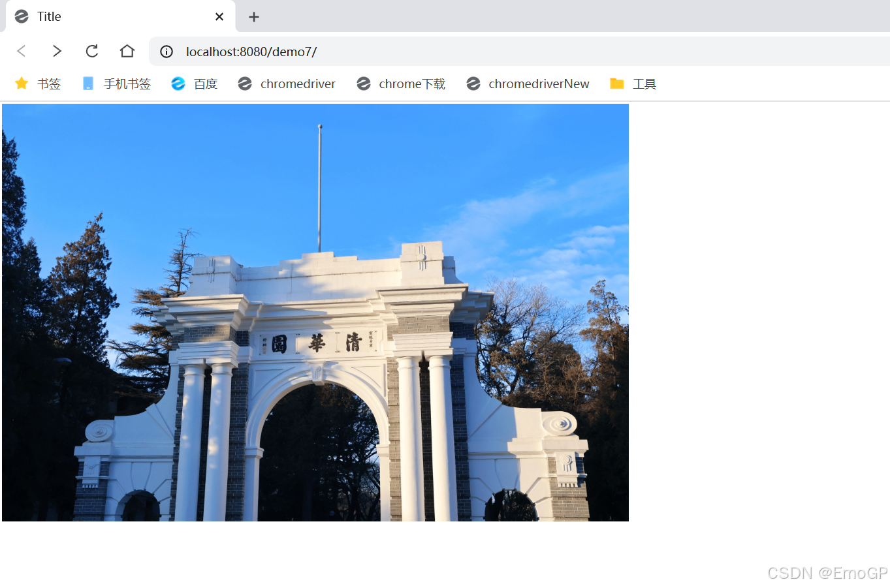The height and width of the screenshot is (588, 890).
Task: Click the browser back arrow
Action: [x=22, y=51]
